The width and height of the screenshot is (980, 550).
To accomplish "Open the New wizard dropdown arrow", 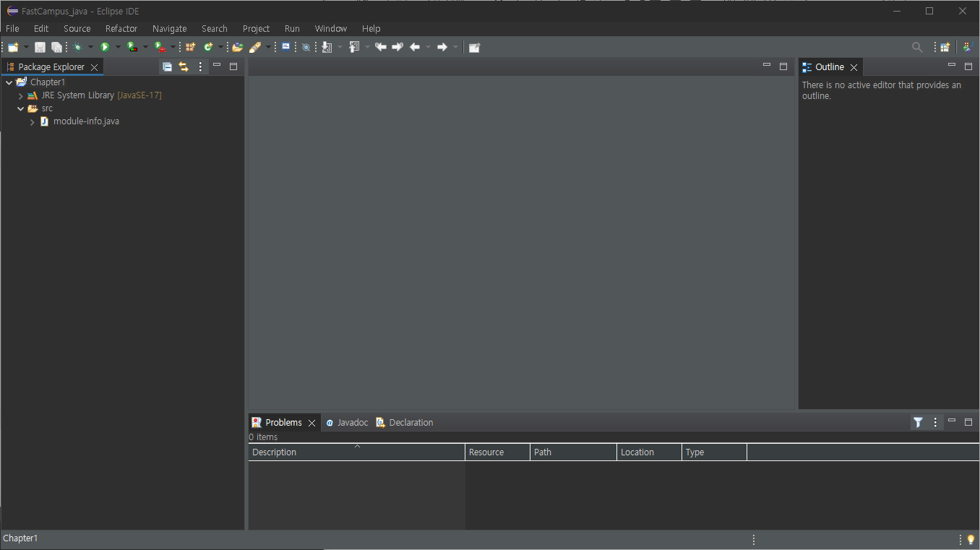I will (26, 47).
